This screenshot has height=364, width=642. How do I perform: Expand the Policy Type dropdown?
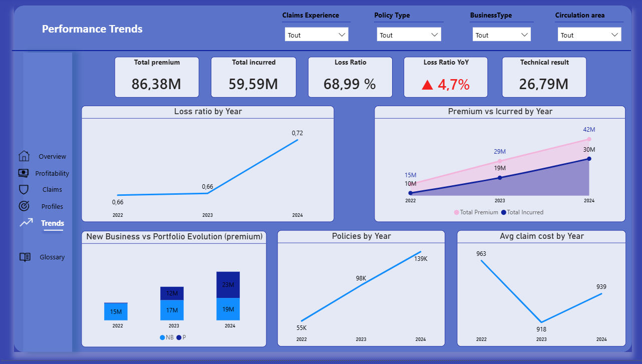point(409,35)
